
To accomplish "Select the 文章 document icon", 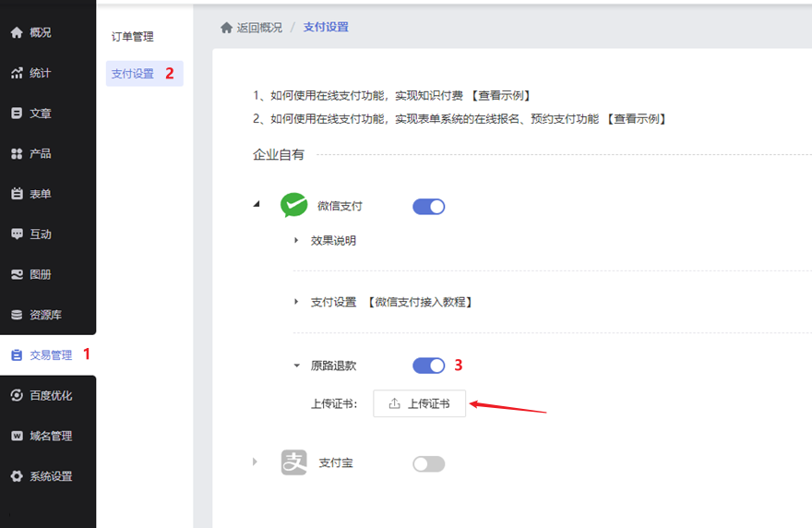I will 17,113.
